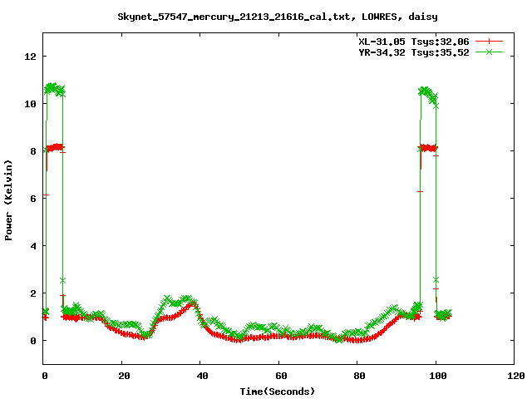Click the Time(Seconds) x-axis label
This screenshot has height=399, width=532.
277,392
